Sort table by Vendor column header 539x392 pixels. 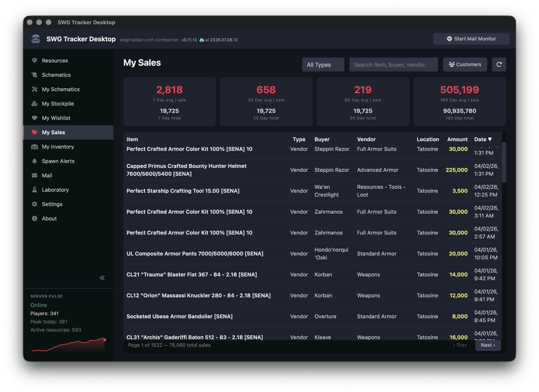(x=366, y=139)
